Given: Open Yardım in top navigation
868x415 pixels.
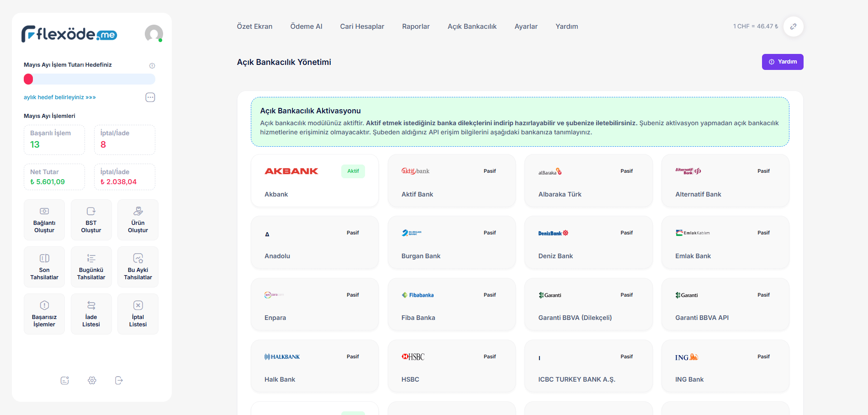Looking at the screenshot, I should tap(566, 27).
